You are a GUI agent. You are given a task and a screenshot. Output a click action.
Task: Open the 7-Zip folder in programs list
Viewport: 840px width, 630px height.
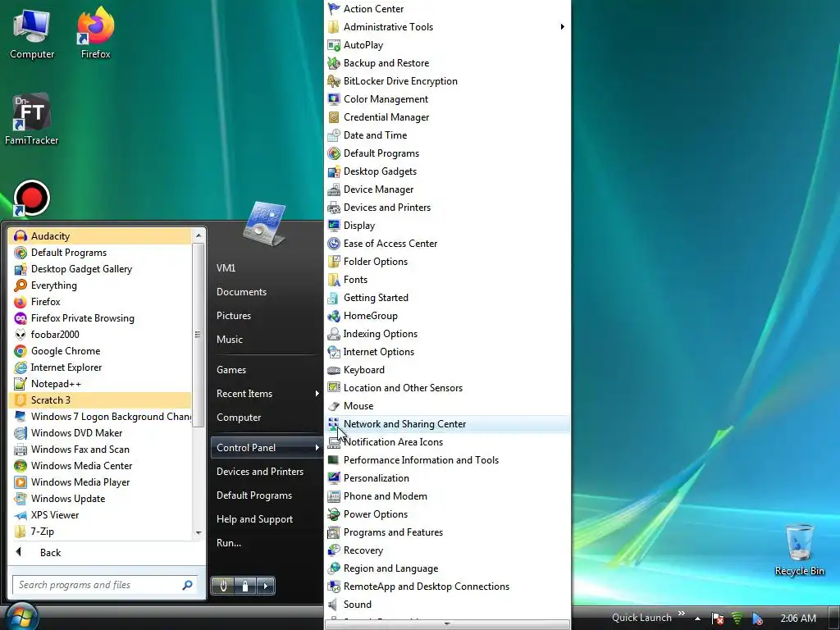click(100, 532)
